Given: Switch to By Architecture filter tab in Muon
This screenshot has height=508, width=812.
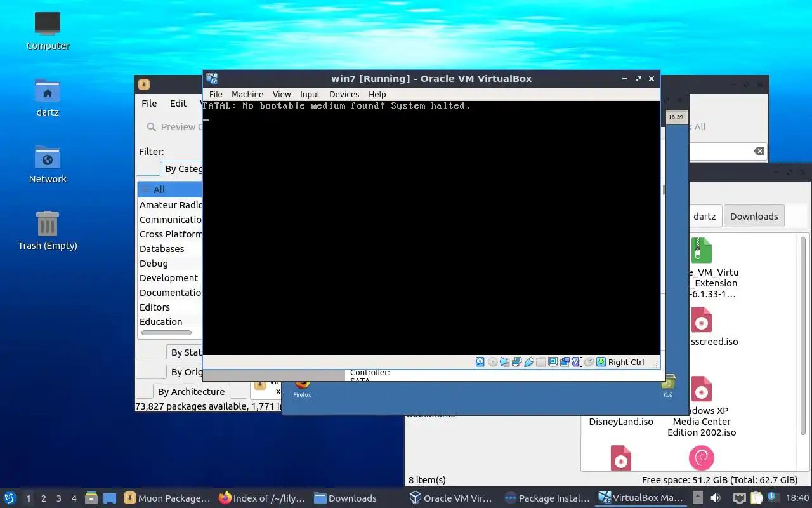Looking at the screenshot, I should [191, 391].
